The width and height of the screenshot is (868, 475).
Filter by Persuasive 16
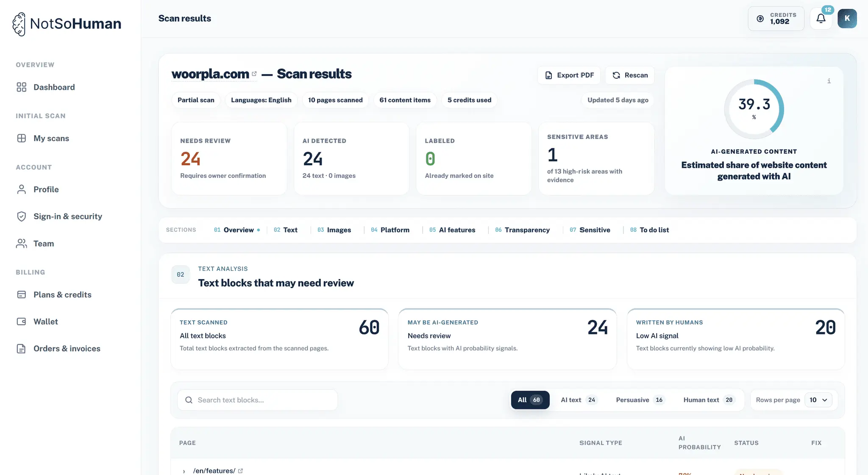[x=640, y=400]
